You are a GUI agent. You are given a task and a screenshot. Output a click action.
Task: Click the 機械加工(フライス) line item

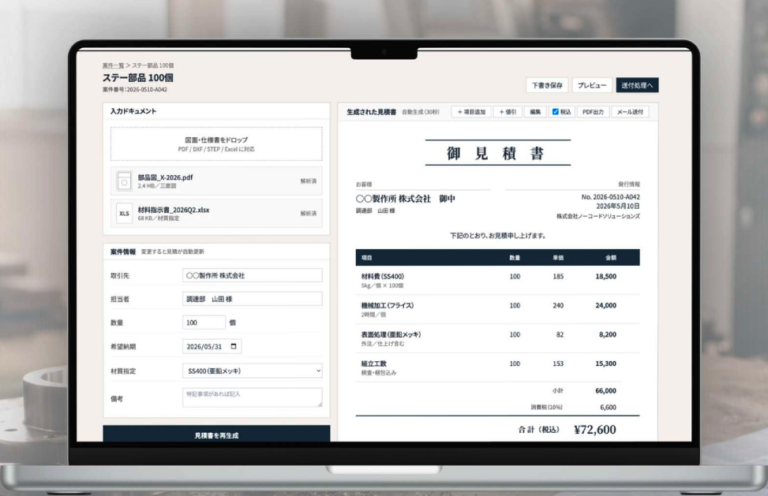point(497,309)
